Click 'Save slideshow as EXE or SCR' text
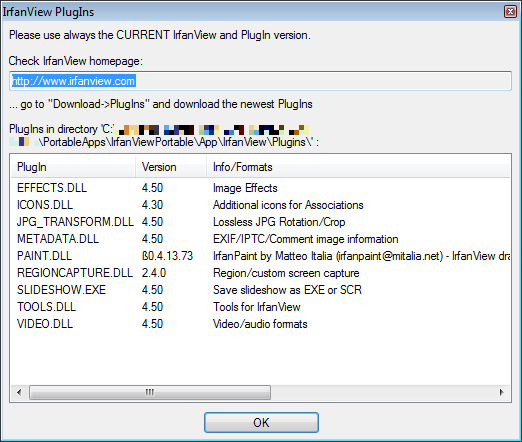This screenshot has width=522, height=442. coord(287,290)
